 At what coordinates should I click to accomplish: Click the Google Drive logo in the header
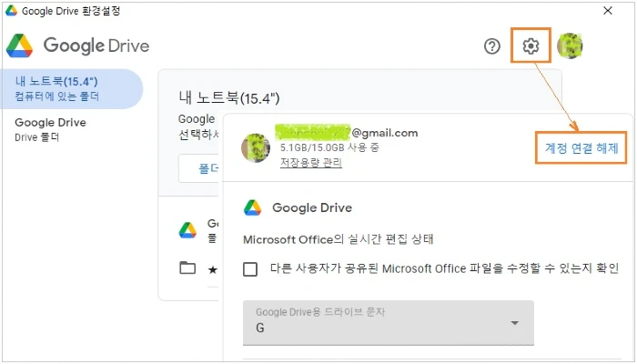click(77, 45)
